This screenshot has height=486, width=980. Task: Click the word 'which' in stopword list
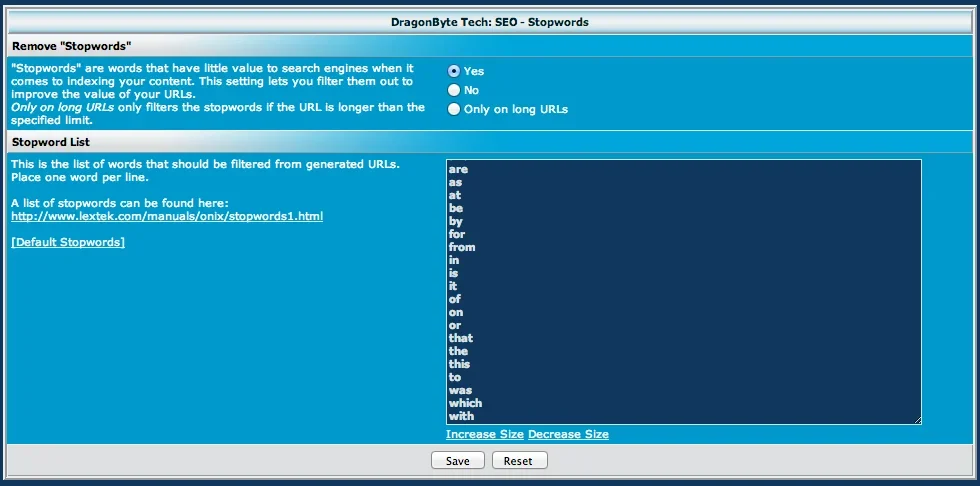click(x=465, y=403)
